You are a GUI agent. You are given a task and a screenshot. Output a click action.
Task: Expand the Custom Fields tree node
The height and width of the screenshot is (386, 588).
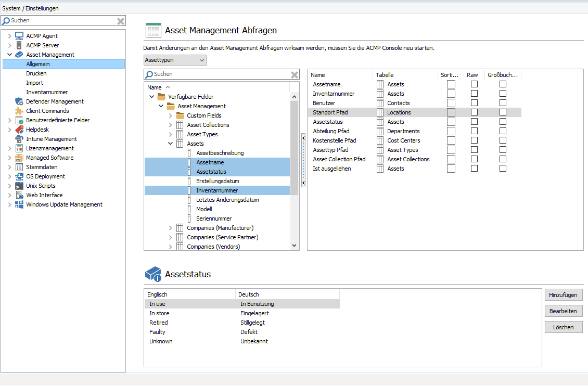tap(171, 115)
